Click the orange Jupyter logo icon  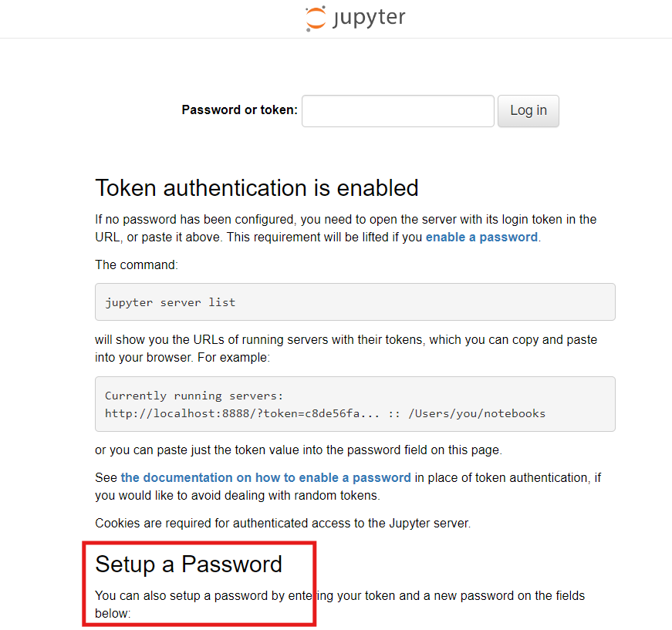coord(316,19)
